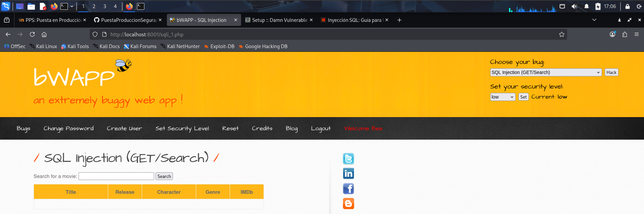Open Set Security Level menu item

click(182, 129)
